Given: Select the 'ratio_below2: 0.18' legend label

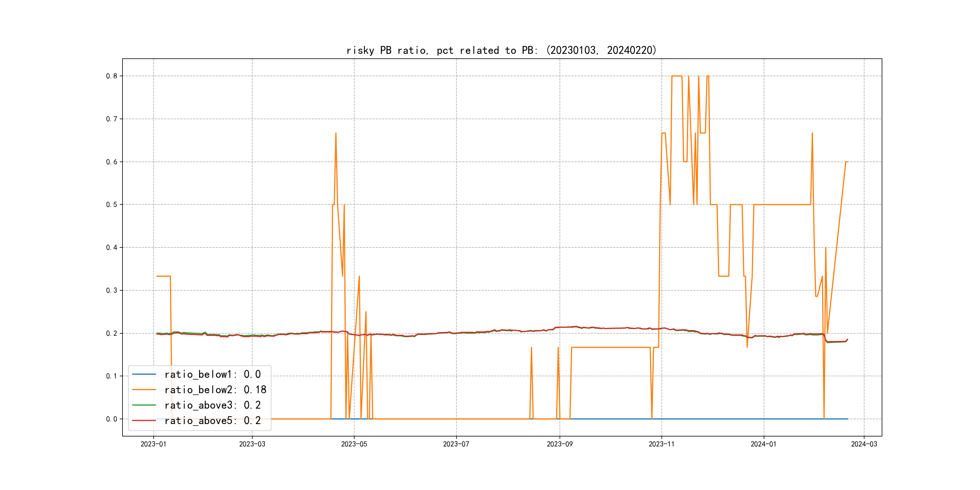Looking at the screenshot, I should point(215,390).
